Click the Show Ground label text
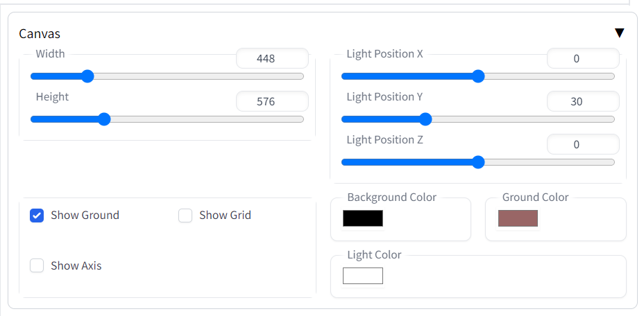 point(85,216)
